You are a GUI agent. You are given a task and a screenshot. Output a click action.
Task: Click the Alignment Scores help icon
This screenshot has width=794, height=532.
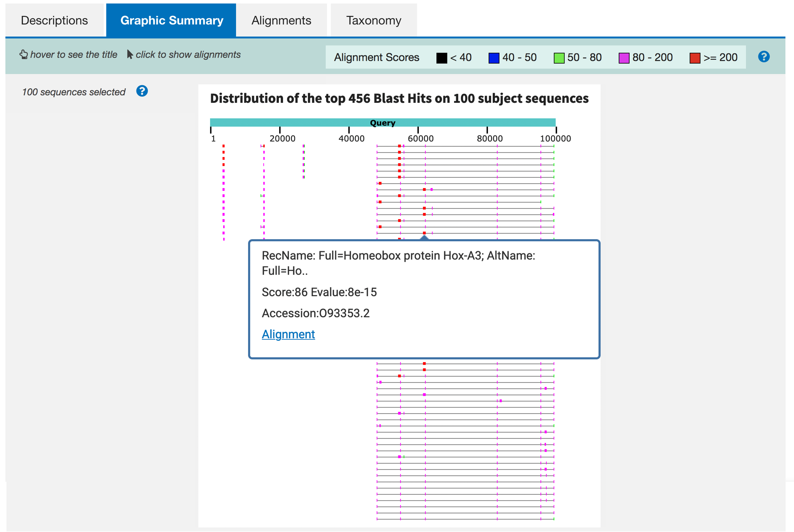[x=763, y=57]
